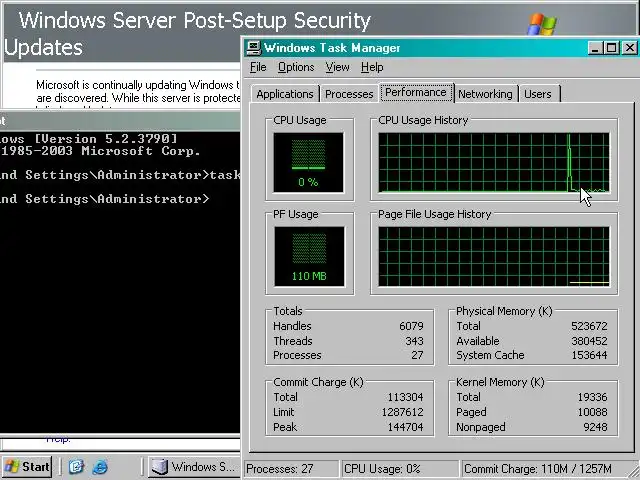
Task: Switch to the Processes tab
Action: (x=349, y=94)
